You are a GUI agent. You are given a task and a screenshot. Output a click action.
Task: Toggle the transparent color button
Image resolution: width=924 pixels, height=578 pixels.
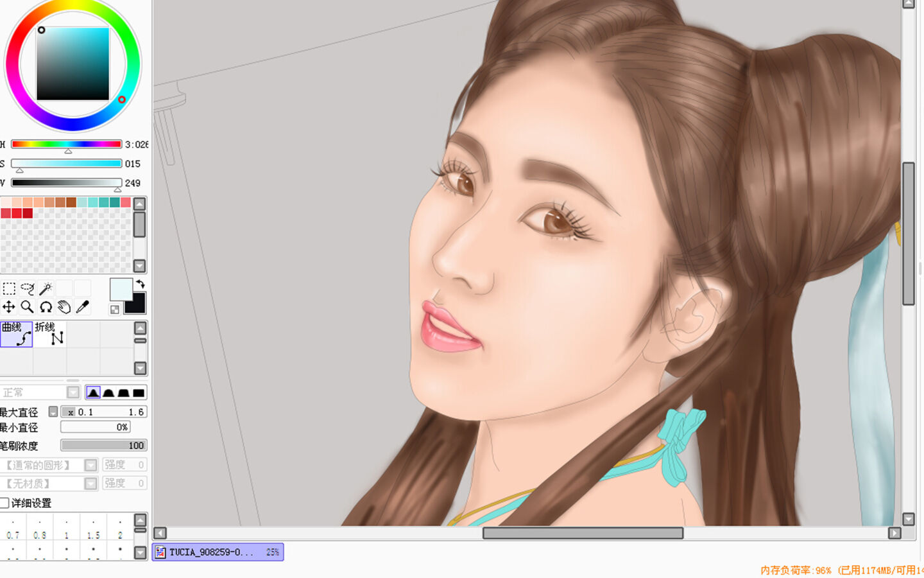click(x=115, y=310)
